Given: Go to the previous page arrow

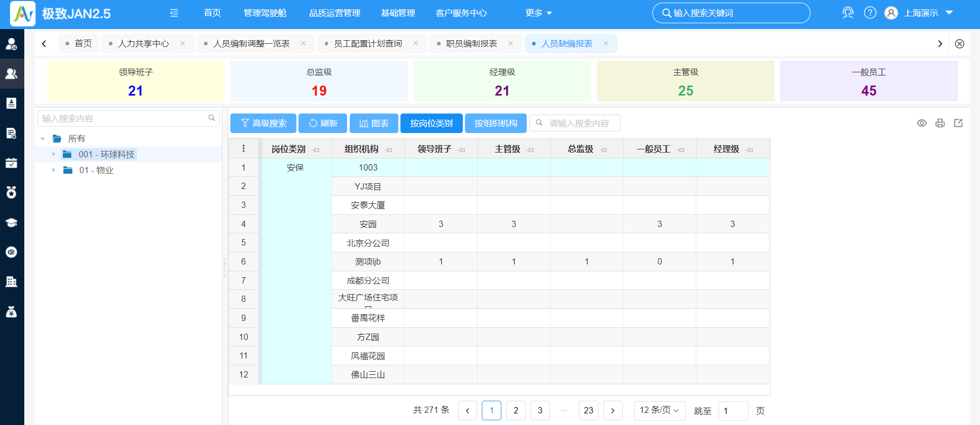Looking at the screenshot, I should (x=468, y=410).
